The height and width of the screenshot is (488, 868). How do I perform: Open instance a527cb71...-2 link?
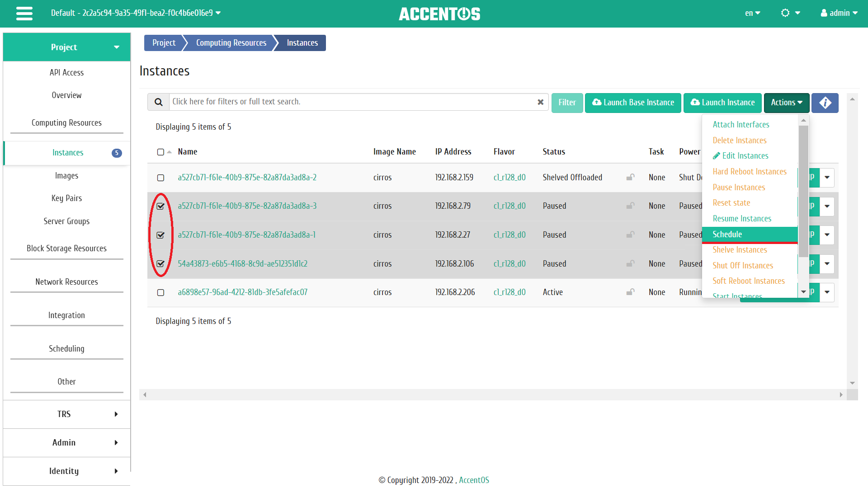point(247,178)
